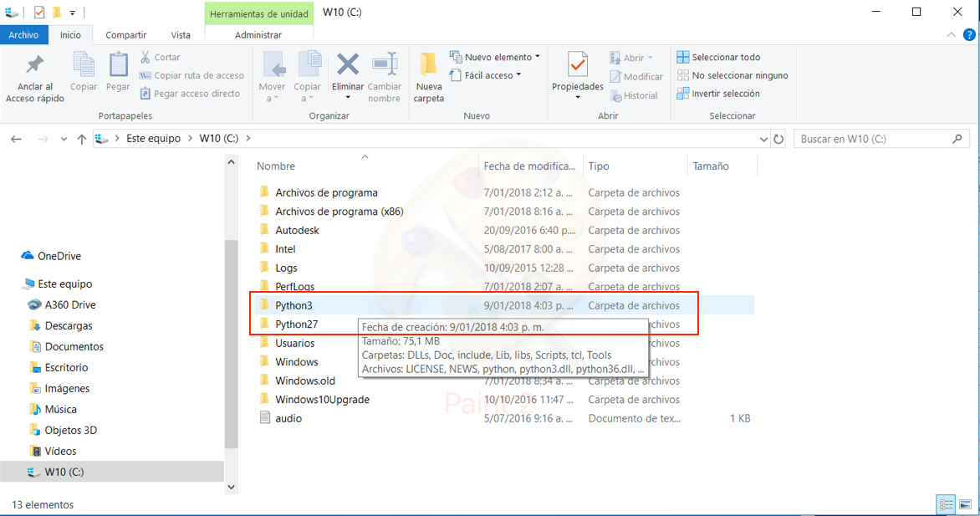Click Cambiar nombre rename icon
980x516 pixels.
click(x=385, y=64)
